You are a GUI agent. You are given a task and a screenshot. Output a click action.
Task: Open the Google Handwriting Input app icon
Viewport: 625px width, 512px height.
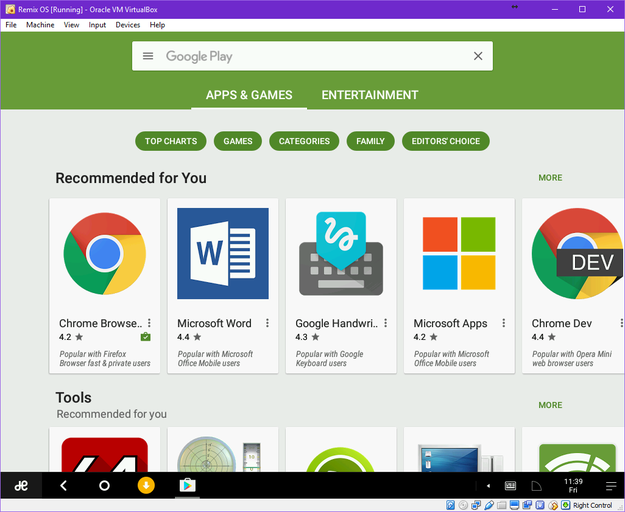341,253
